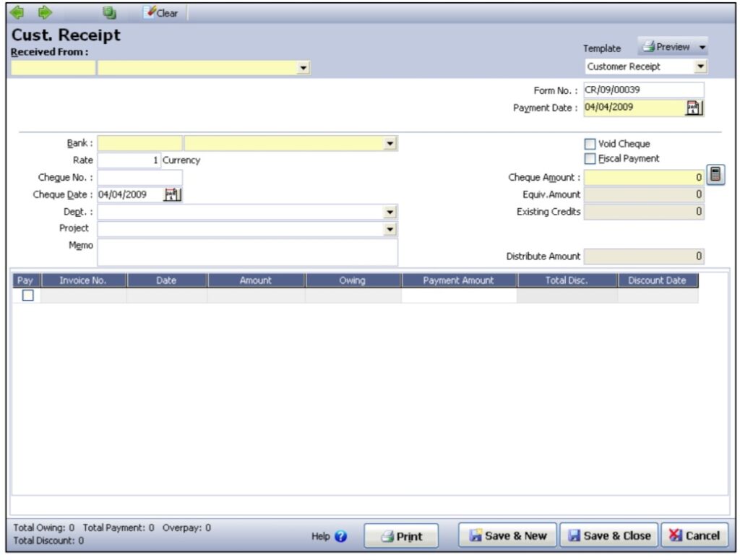740x560 pixels.
Task: Click the blue Help question icon
Action: coord(341,537)
